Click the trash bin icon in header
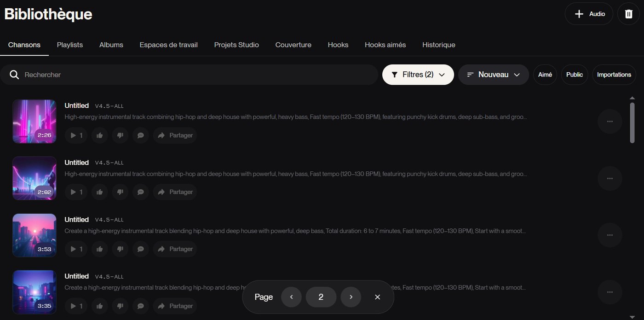Screen dimensions: 644x320 628,14
